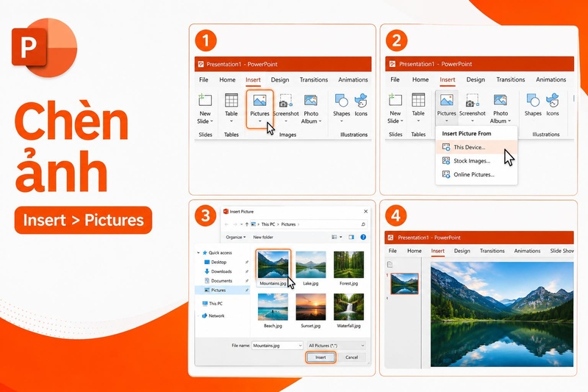Toggle the preview pane icon in Insert Picture dialog
This screenshot has height=392, width=588.
click(351, 237)
